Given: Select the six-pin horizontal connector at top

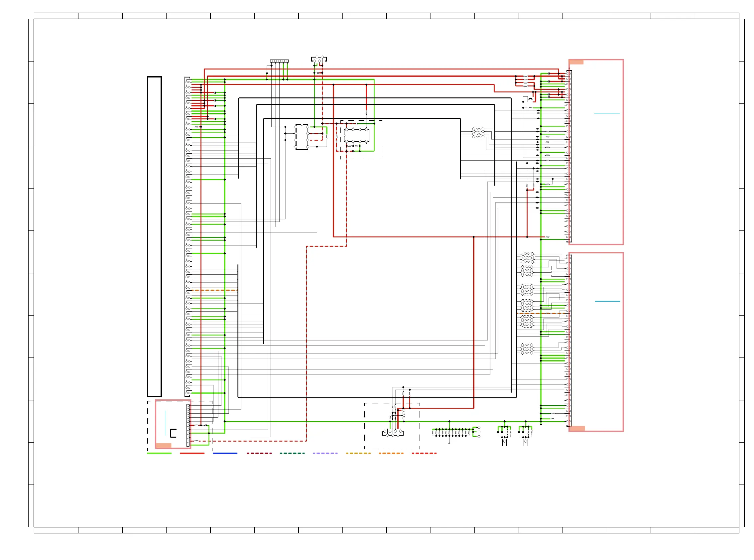Looking at the screenshot, I should (279, 61).
